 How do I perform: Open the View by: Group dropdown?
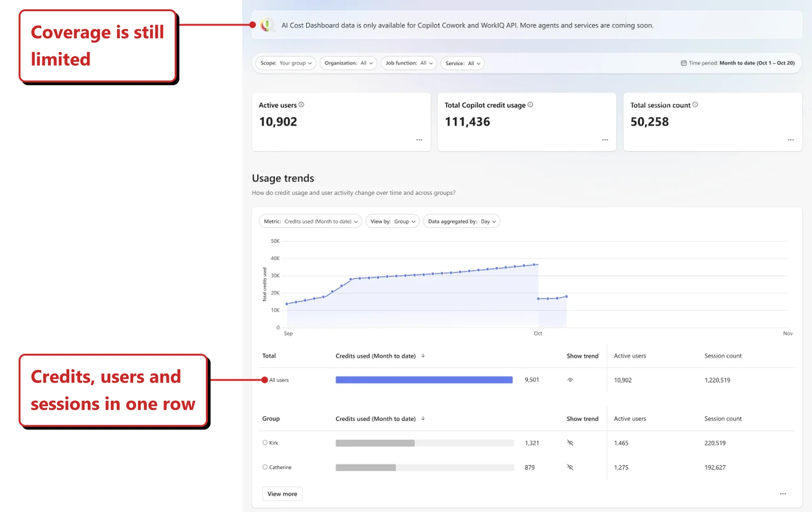392,221
